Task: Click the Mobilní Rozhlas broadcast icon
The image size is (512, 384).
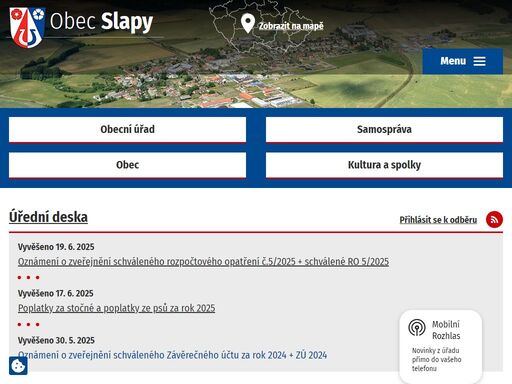Action: pyautogui.click(x=417, y=327)
